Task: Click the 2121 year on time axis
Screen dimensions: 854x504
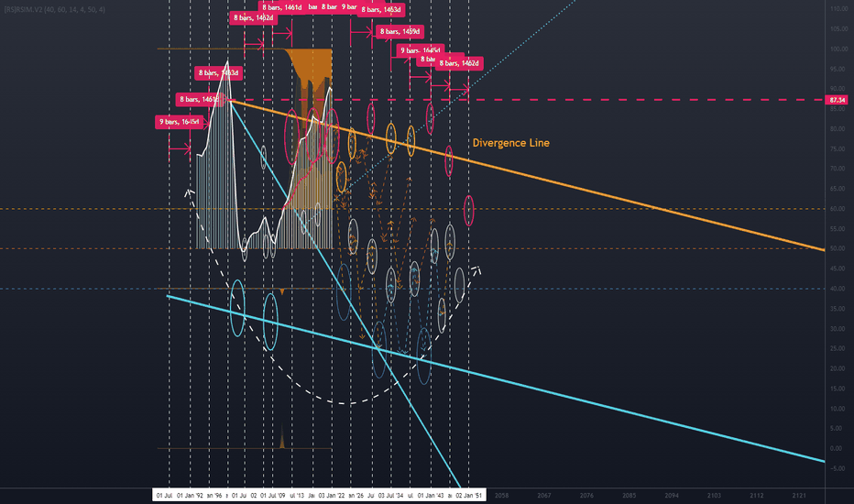Action: [x=799, y=495]
